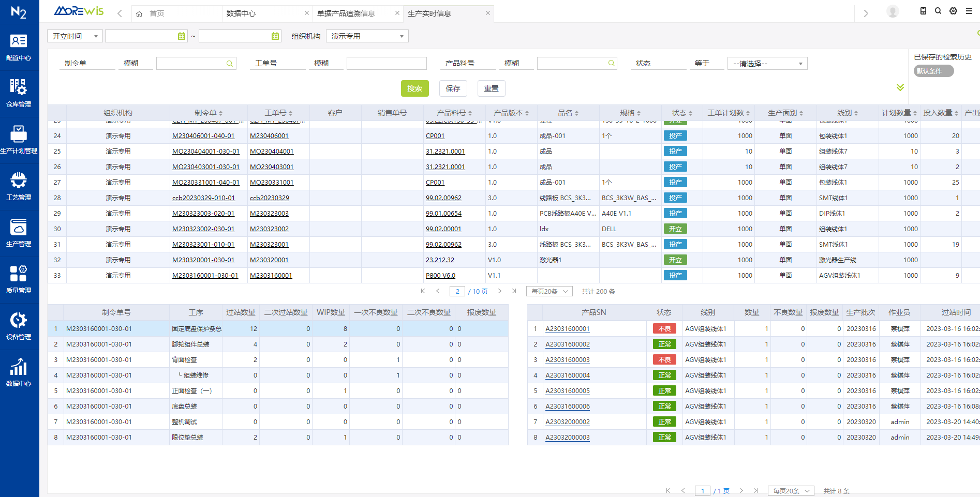
Task: Open the settings gear in top bar
Action: pos(953,11)
